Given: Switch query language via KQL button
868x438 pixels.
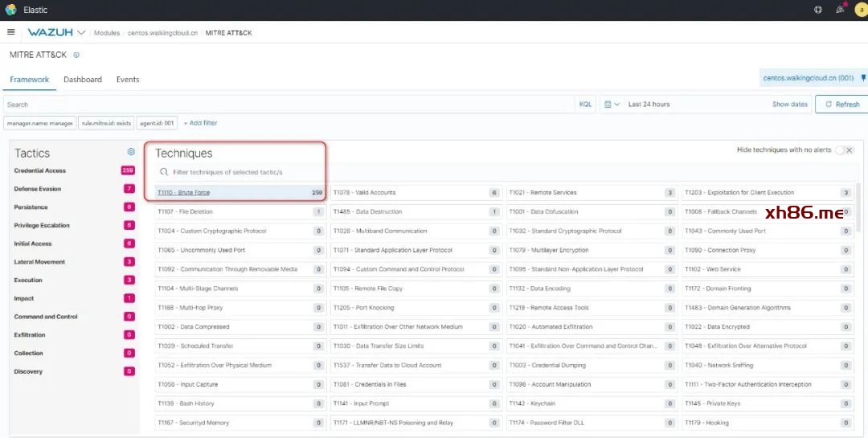Looking at the screenshot, I should (x=585, y=104).
